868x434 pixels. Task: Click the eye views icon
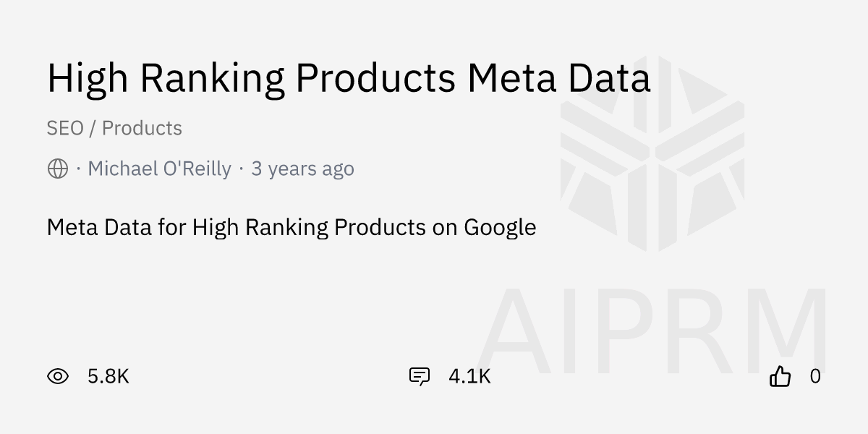click(x=58, y=376)
